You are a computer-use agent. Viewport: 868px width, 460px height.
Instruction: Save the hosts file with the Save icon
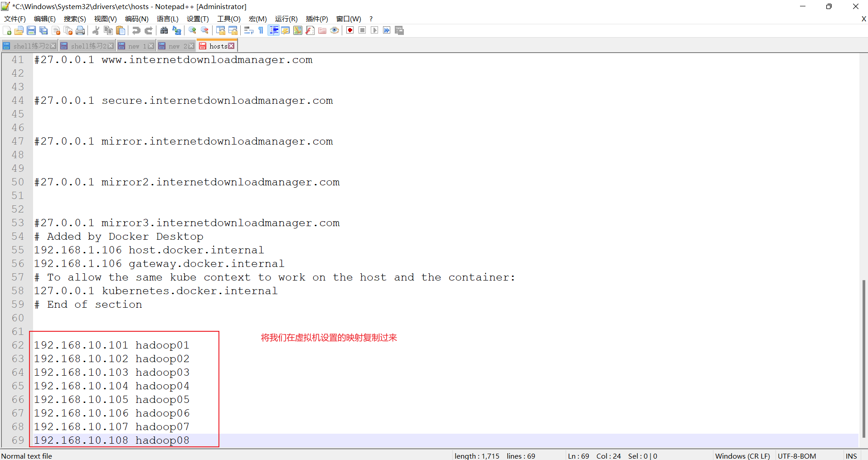[x=31, y=30]
